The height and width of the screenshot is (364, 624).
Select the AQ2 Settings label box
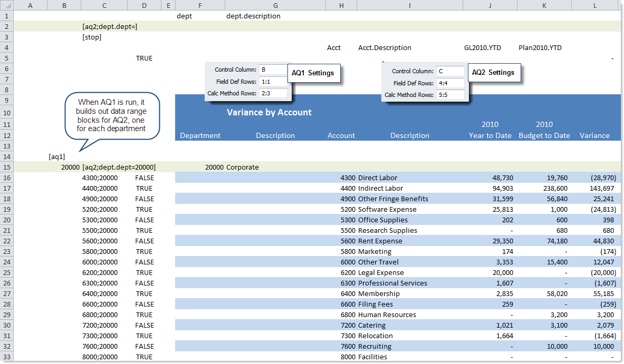click(494, 73)
